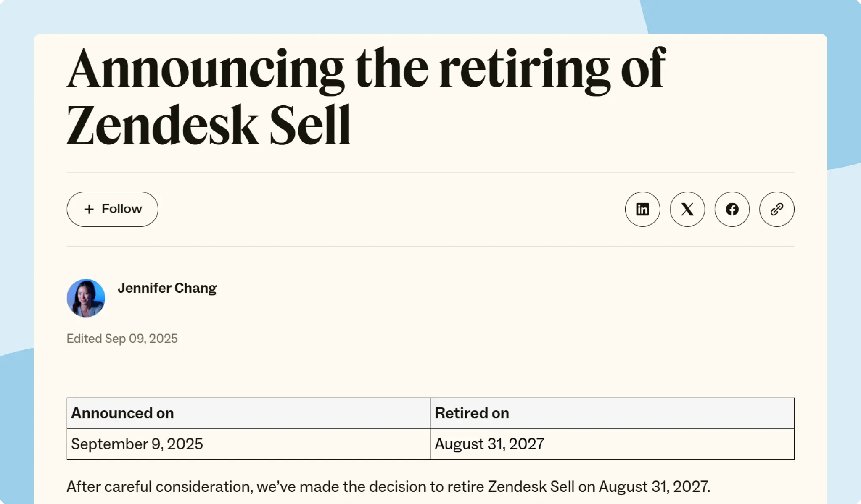Click Jennifer Chang's avatar thumbnail
Screen dimensions: 861x504
click(86, 297)
